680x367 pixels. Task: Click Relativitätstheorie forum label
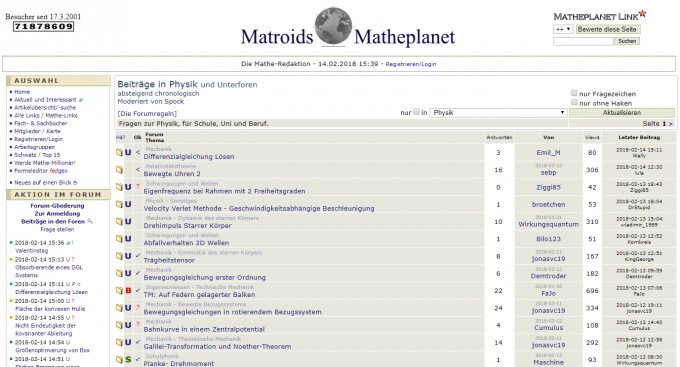coord(171,166)
